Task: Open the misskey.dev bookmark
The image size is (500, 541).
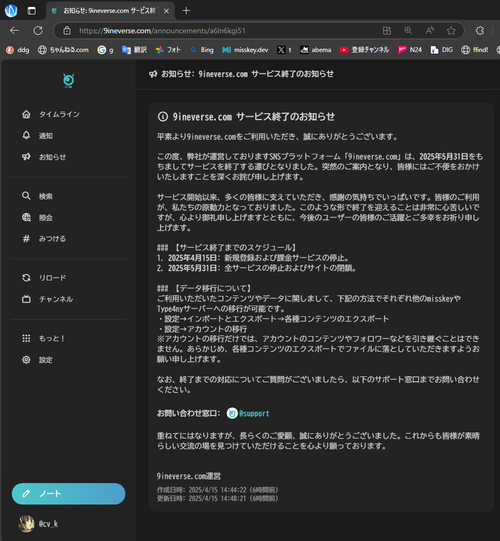Action: (x=245, y=50)
